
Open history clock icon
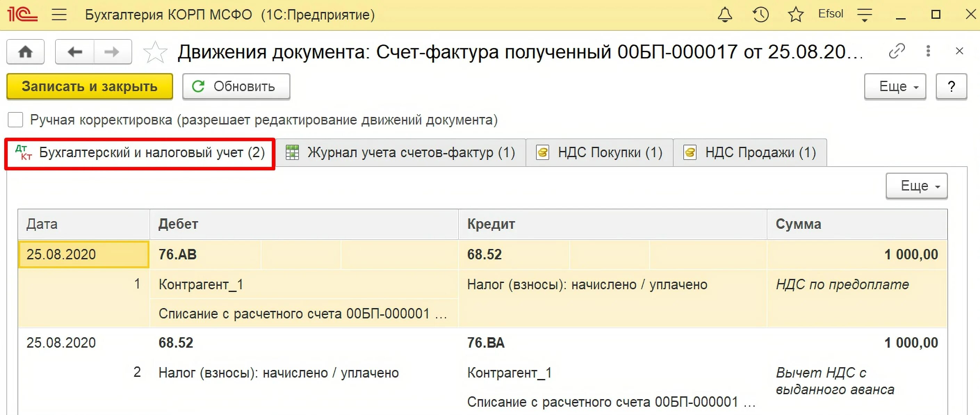[760, 15]
